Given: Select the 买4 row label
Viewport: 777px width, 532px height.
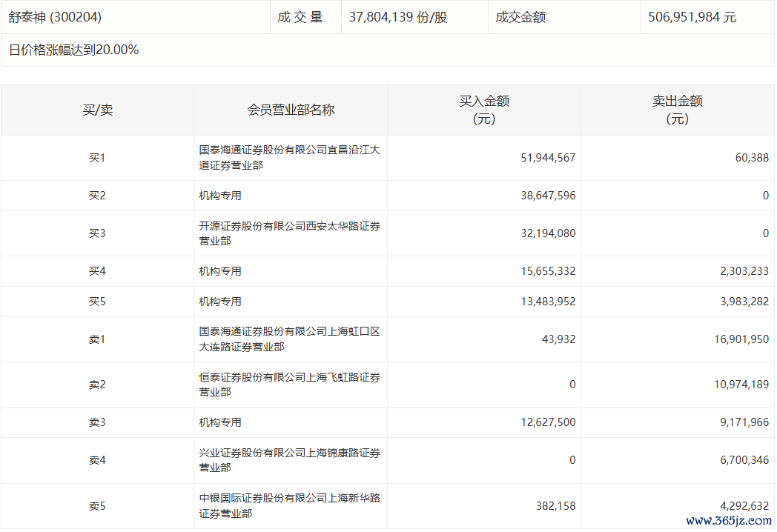Looking at the screenshot, I should [97, 271].
